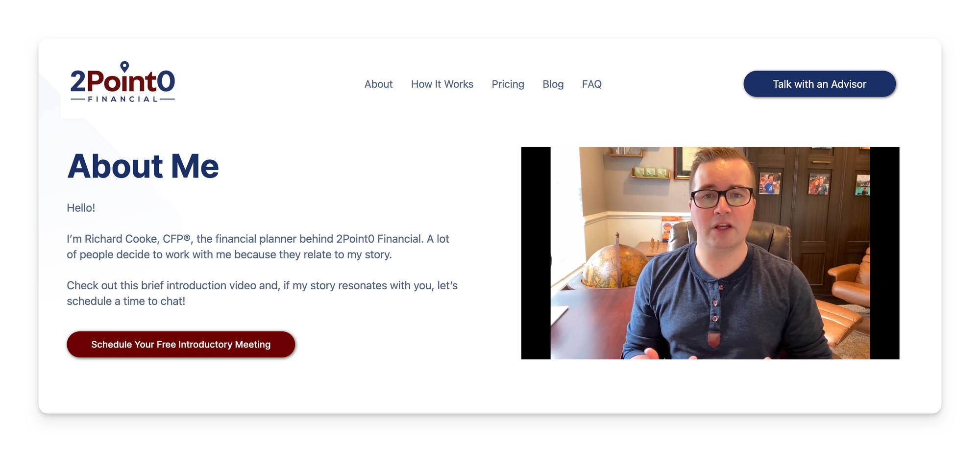Viewport: 980px width, 452px height.
Task: Click the video's right black letterbox bar
Action: [x=885, y=253]
